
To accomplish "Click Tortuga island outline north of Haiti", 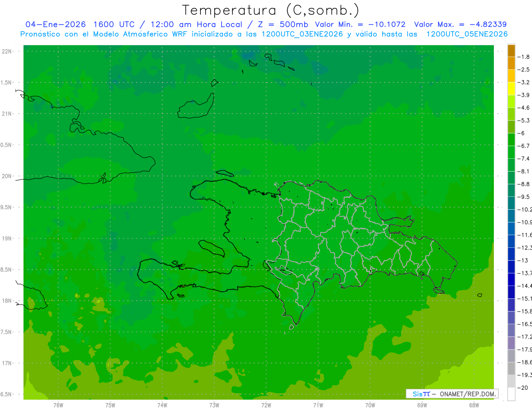I will point(225,173).
